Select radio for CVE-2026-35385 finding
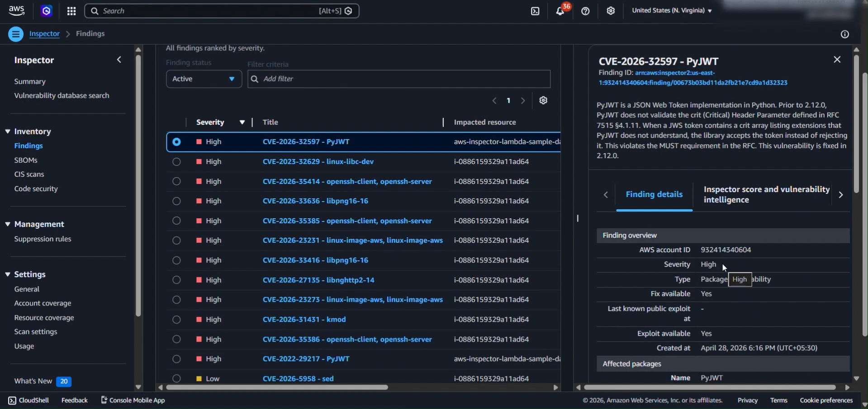Screen dimensions: 868x409 click(x=176, y=221)
